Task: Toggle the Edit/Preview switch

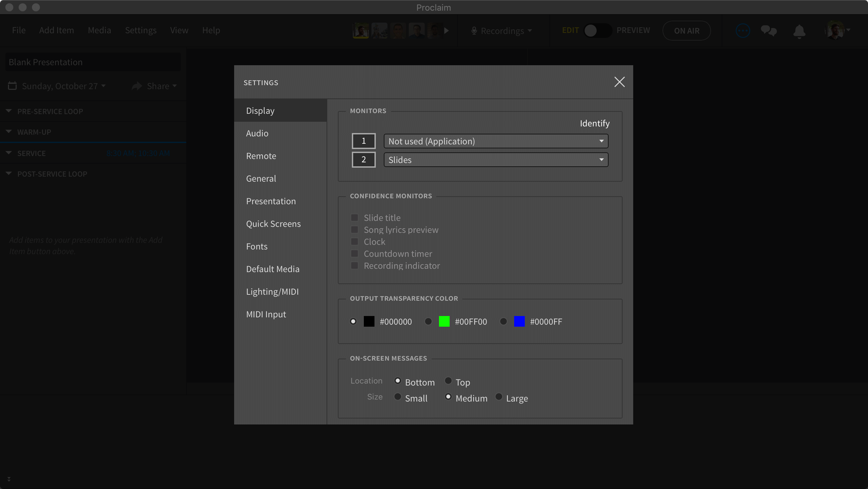Action: click(x=597, y=31)
